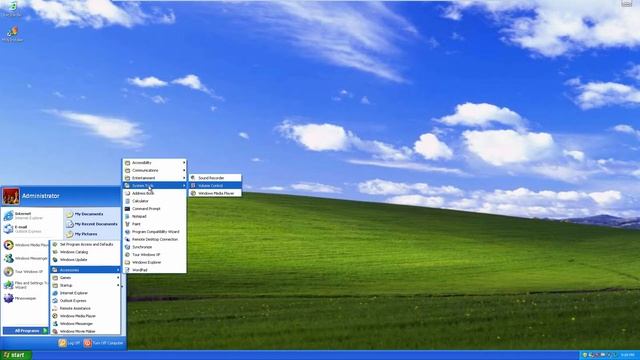The width and height of the screenshot is (640, 360).
Task: Launch Windows Movie Maker
Action: coord(86,331)
